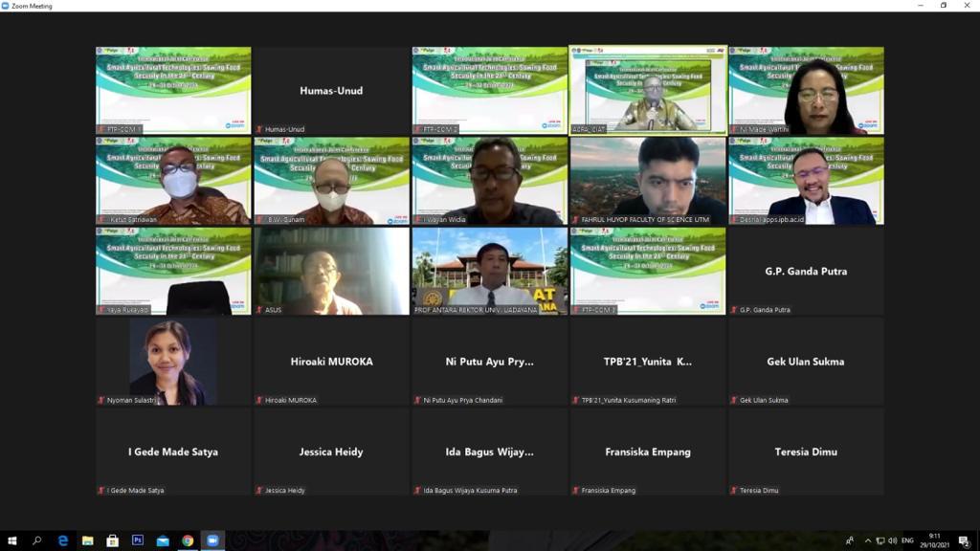
Task: Click the Zoom app taskbar icon
Action: click(x=212, y=540)
